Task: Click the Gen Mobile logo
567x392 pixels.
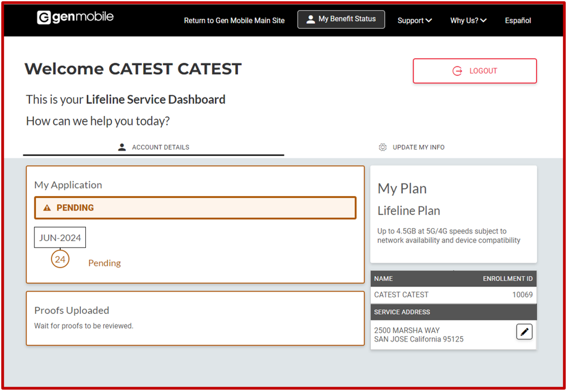Action: (75, 17)
